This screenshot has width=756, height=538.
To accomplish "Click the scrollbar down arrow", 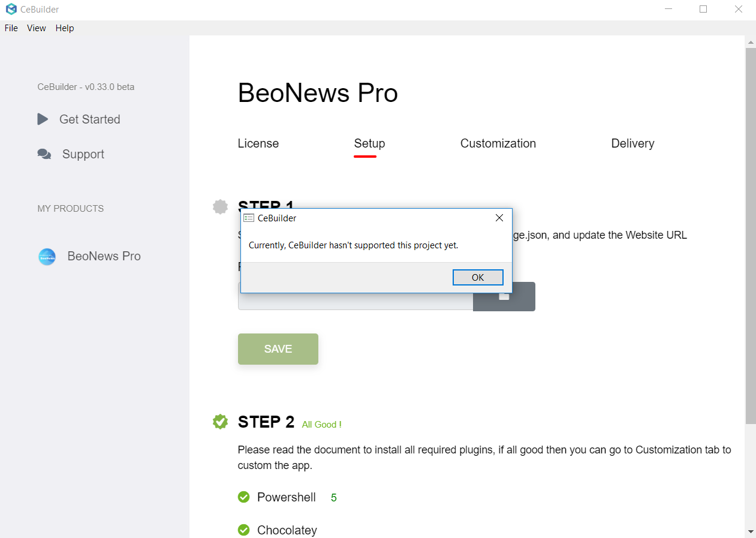I will 751,531.
